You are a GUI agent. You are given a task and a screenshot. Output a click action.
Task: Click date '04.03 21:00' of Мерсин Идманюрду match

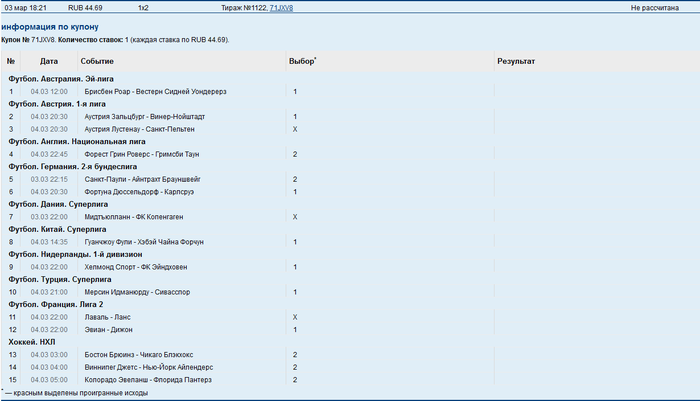point(49,292)
